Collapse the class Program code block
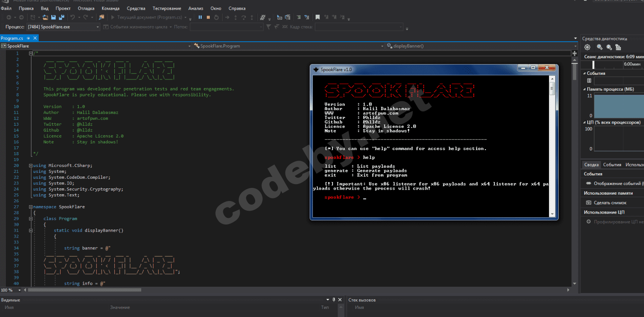 tap(31, 219)
